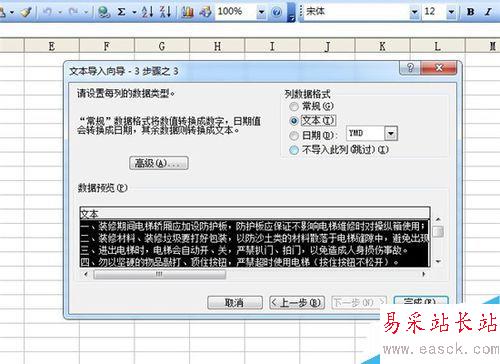Image resolution: width=500 pixels, height=364 pixels.
Task: Toggle Italic formatting
Action: (x=488, y=12)
